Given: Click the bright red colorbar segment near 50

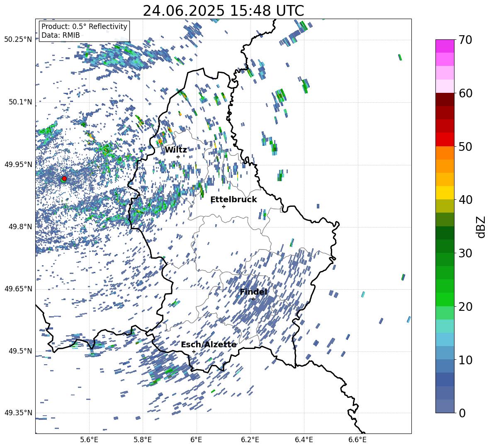Looking at the screenshot, I should click(445, 140).
